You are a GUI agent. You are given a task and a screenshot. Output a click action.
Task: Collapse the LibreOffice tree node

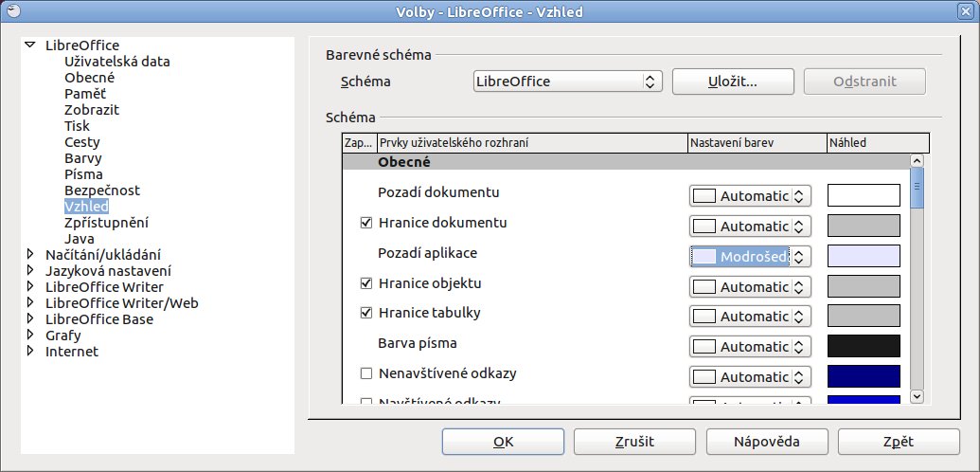30,45
